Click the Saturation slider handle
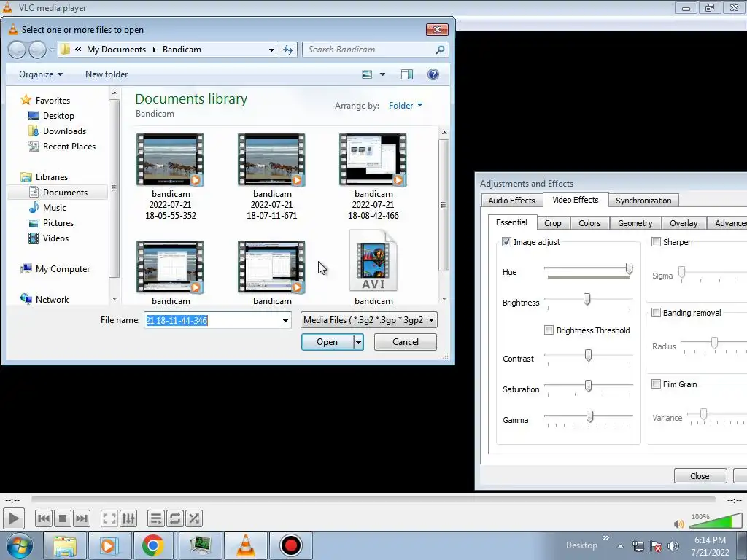 (x=589, y=386)
